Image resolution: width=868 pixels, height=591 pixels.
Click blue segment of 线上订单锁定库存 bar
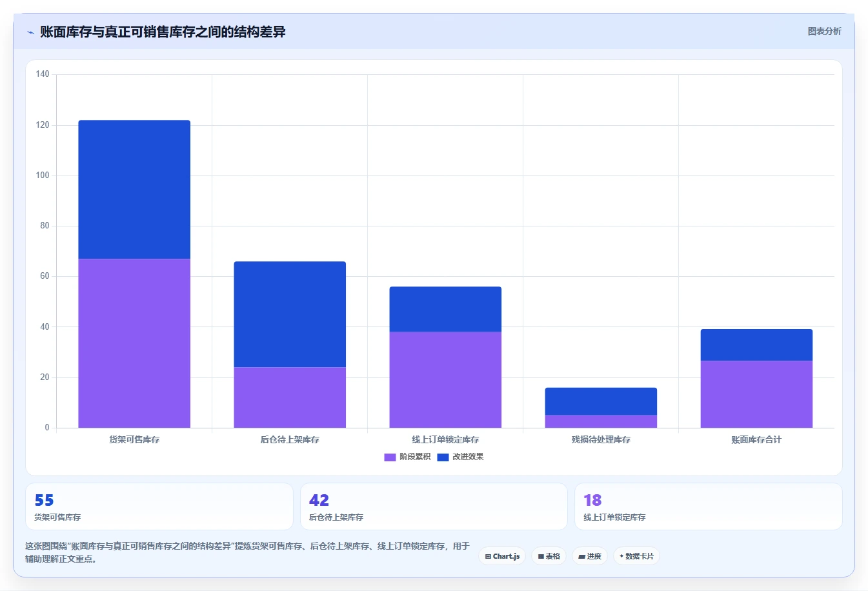click(445, 309)
